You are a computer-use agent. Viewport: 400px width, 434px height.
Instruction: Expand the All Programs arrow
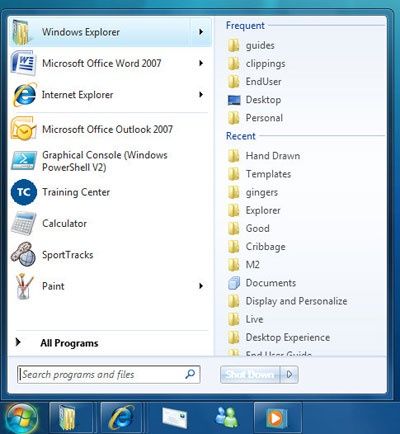19,342
